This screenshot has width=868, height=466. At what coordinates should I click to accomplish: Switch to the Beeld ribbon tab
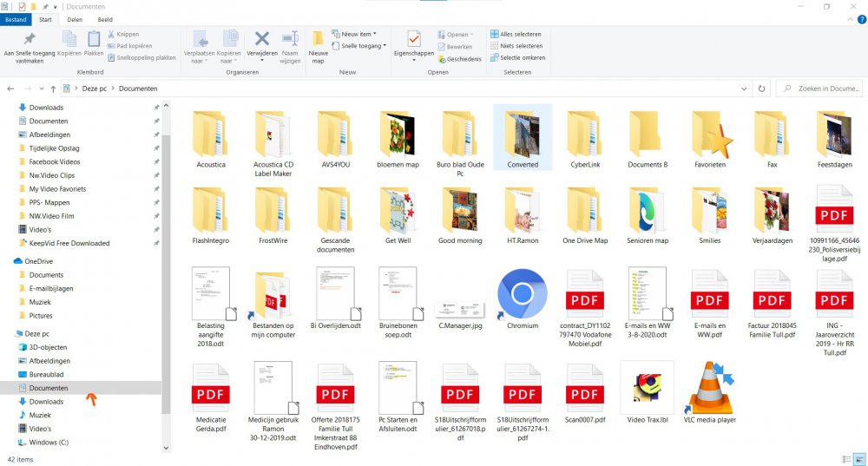pos(105,18)
